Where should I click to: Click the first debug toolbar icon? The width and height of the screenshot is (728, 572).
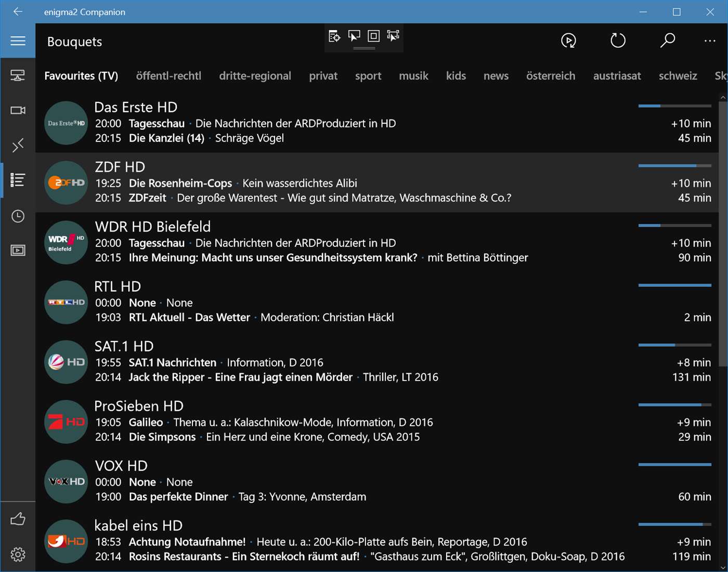tap(334, 36)
